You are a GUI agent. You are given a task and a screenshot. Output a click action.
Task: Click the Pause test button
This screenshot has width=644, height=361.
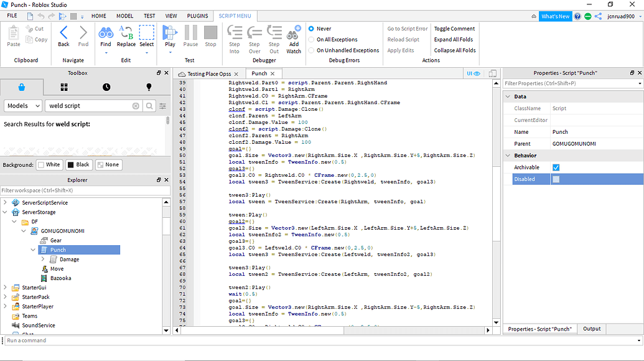coord(190,32)
